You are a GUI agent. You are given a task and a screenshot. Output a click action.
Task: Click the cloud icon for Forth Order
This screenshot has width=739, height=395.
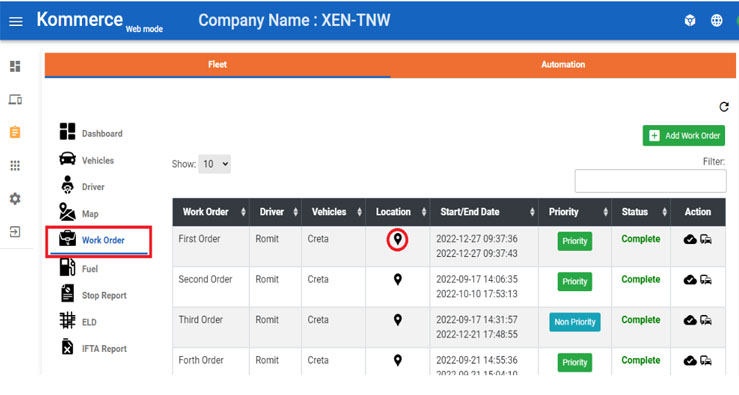pyautogui.click(x=690, y=361)
